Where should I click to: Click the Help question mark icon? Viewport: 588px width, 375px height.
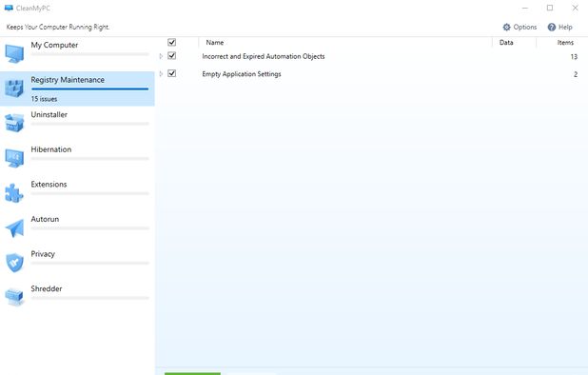click(x=551, y=27)
